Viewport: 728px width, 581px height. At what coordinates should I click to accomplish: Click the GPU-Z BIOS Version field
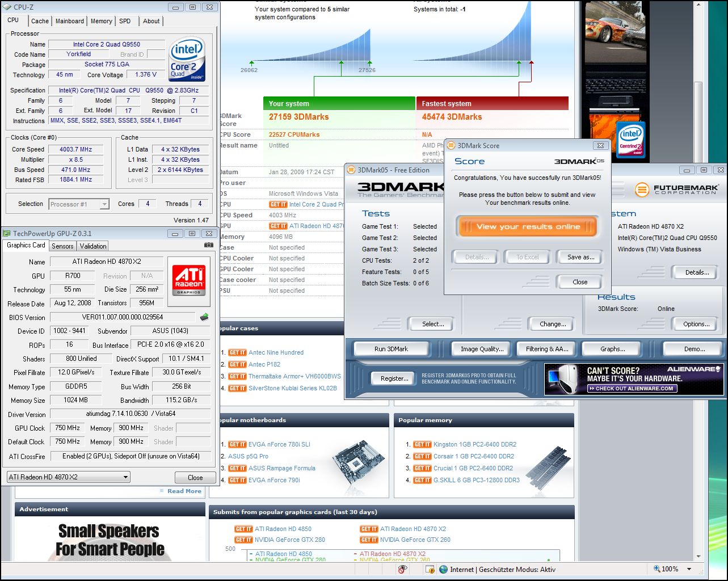point(123,317)
